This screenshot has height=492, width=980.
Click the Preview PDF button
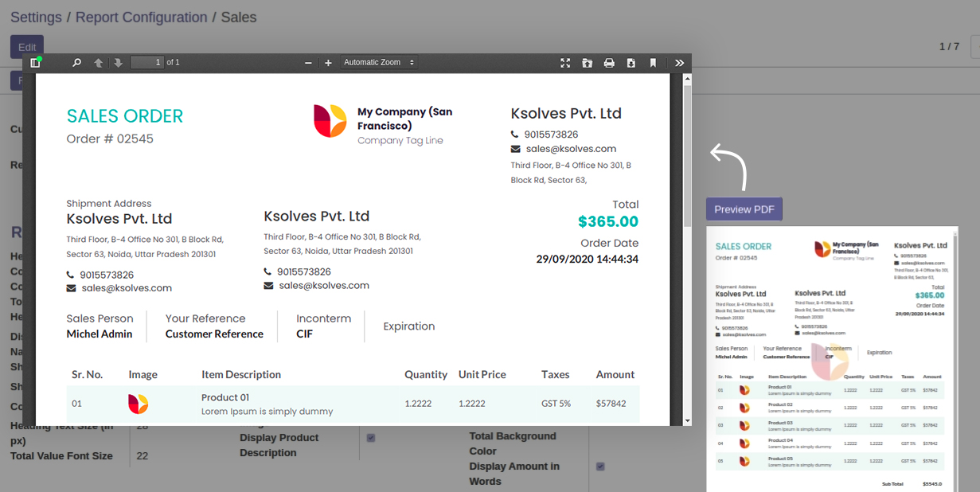tap(744, 209)
